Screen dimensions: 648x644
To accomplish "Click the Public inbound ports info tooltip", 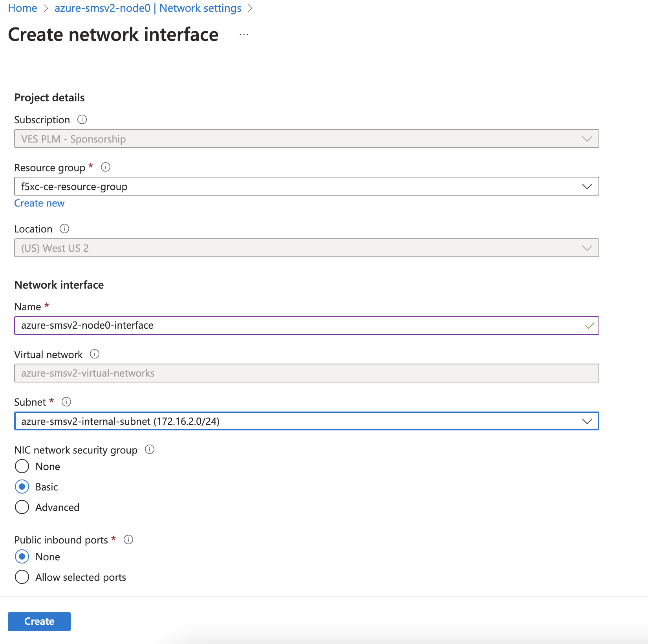I will coord(128,540).
